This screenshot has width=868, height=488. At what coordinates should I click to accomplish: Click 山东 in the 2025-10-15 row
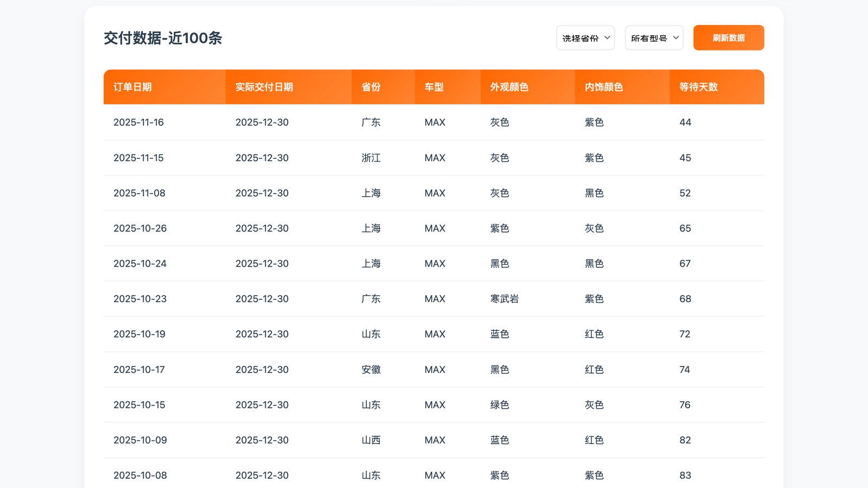(371, 404)
